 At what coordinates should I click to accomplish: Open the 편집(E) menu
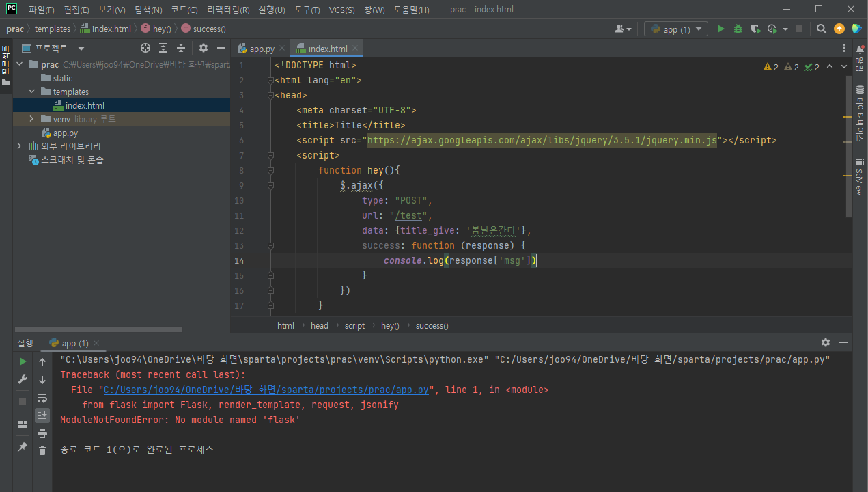[x=76, y=10]
